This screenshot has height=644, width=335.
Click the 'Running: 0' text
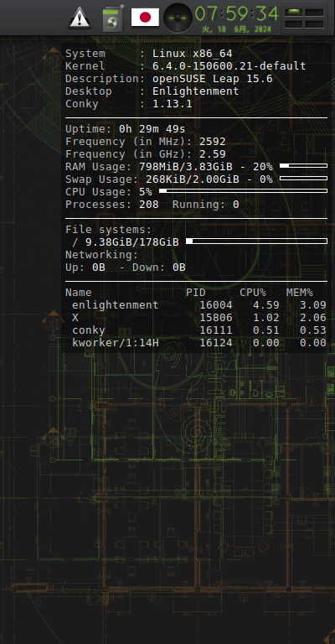pos(205,205)
